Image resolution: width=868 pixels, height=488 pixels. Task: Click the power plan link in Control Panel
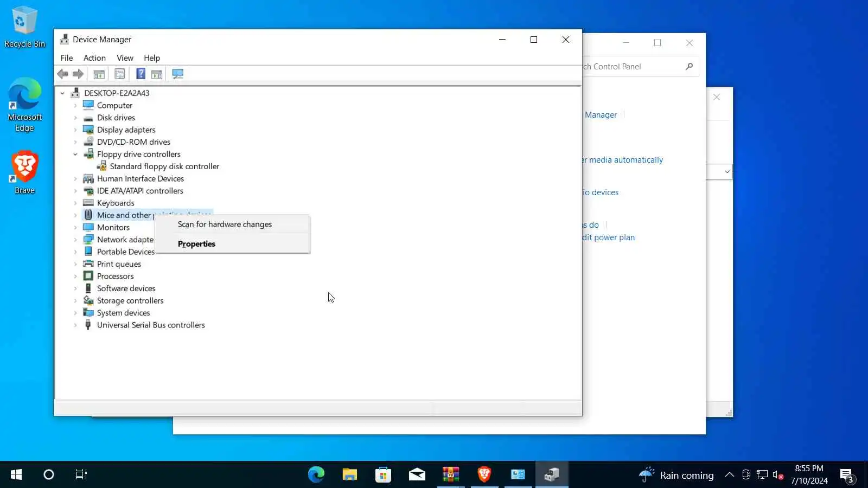click(x=608, y=237)
